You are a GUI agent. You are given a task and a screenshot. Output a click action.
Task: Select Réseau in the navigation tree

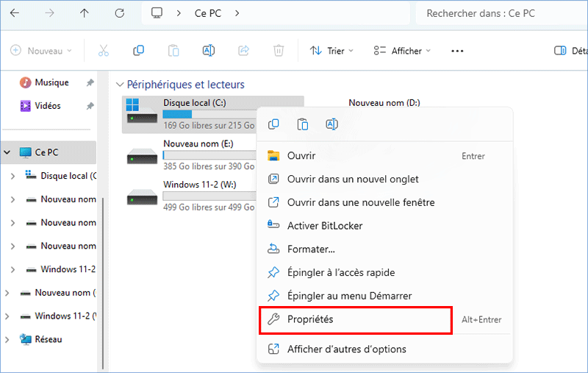41,339
